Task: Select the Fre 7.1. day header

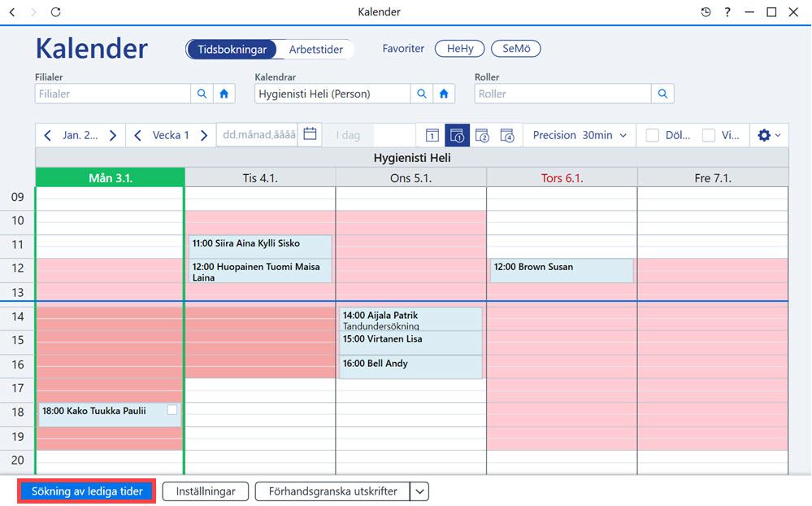Action: (x=713, y=178)
